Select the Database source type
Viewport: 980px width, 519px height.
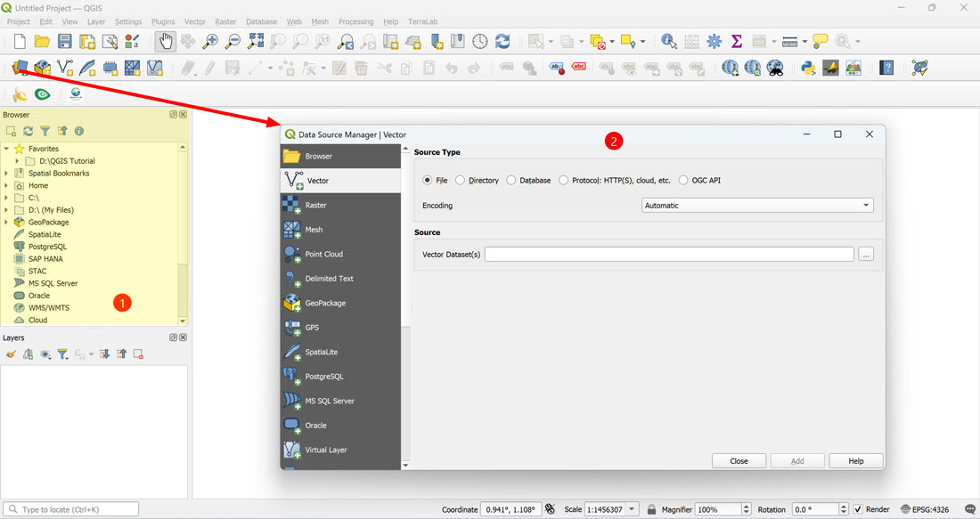(511, 180)
